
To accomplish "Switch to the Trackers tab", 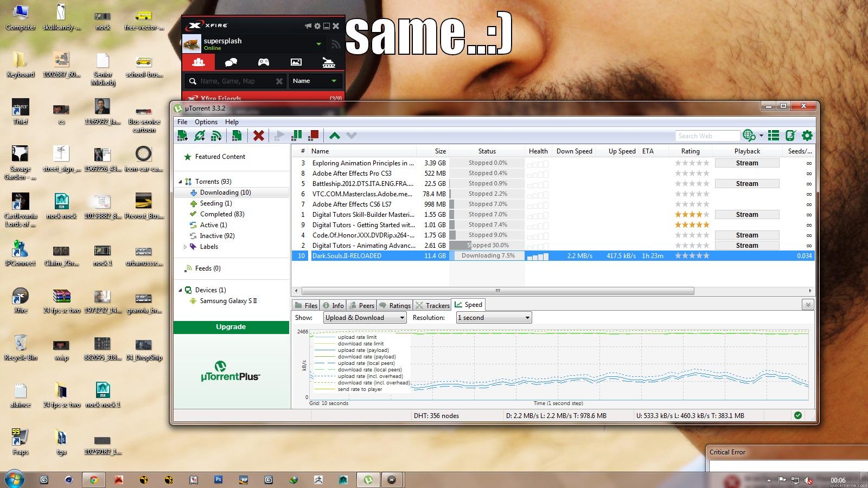I will (x=432, y=305).
